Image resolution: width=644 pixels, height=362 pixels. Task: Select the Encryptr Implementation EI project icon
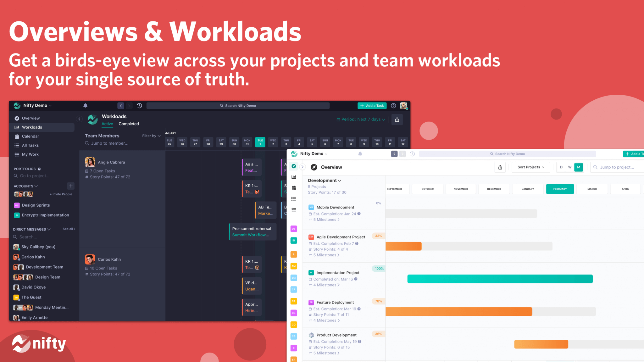tap(16, 215)
